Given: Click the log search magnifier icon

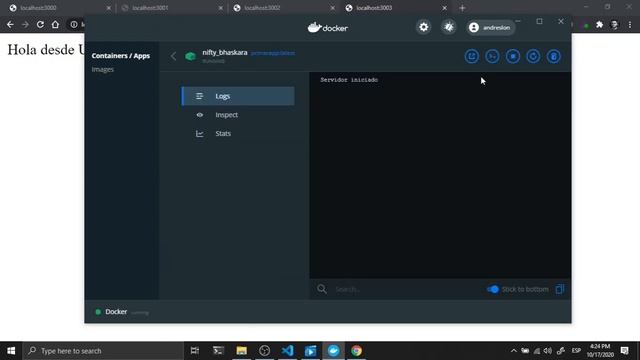Looking at the screenshot, I should [322, 289].
